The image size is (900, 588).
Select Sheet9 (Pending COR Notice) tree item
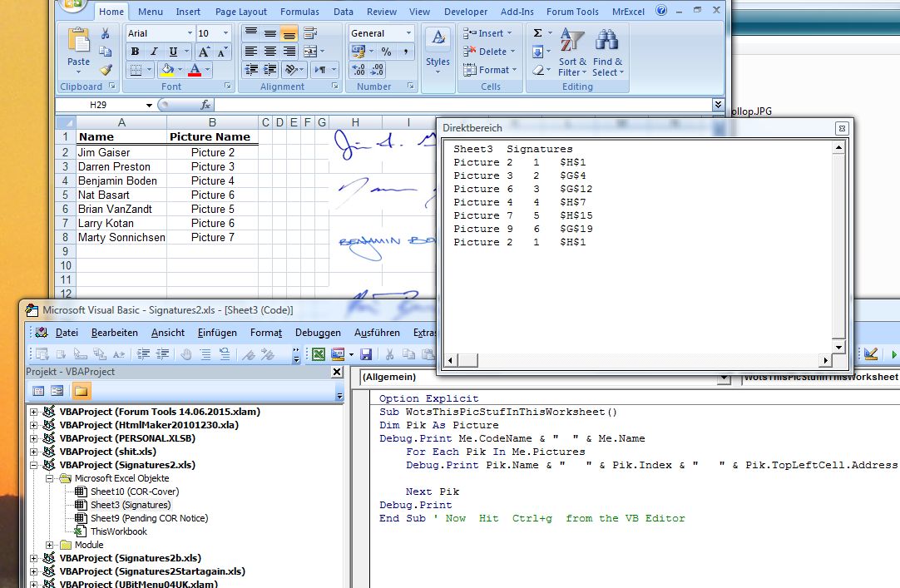coord(149,519)
